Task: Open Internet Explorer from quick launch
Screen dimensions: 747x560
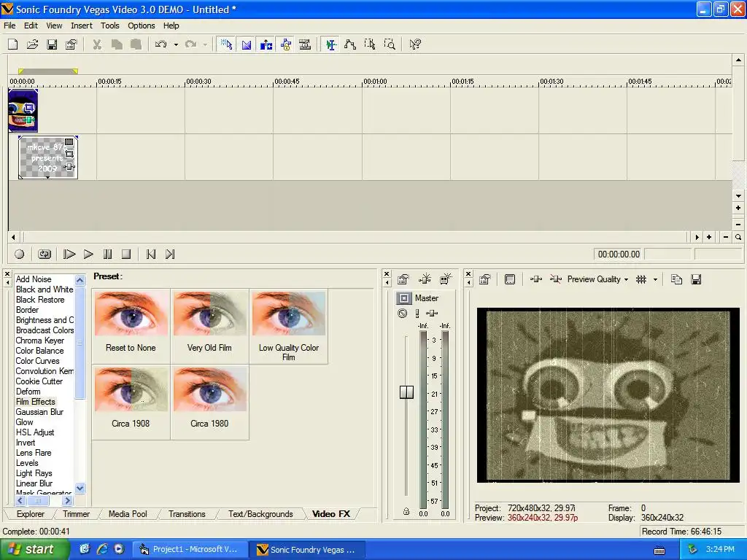Action: [x=102, y=549]
